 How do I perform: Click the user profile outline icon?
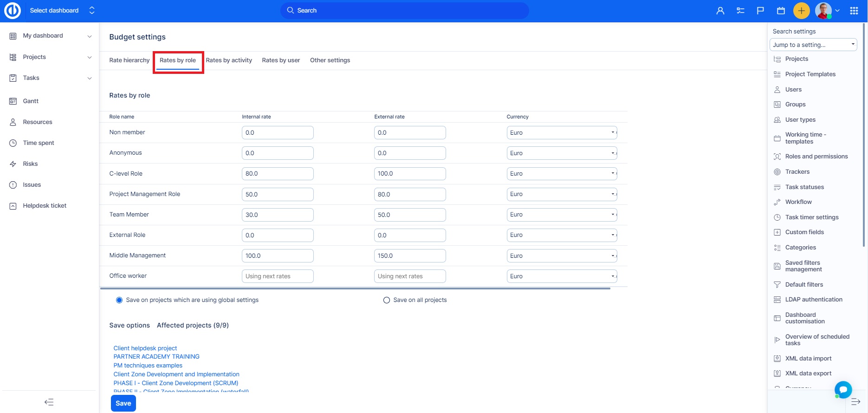coord(720,11)
